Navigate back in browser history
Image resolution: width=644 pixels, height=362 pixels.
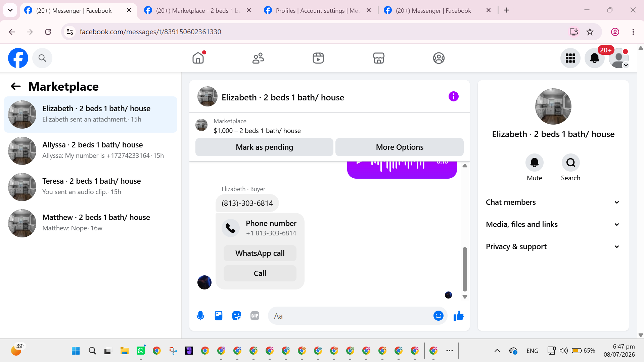12,32
